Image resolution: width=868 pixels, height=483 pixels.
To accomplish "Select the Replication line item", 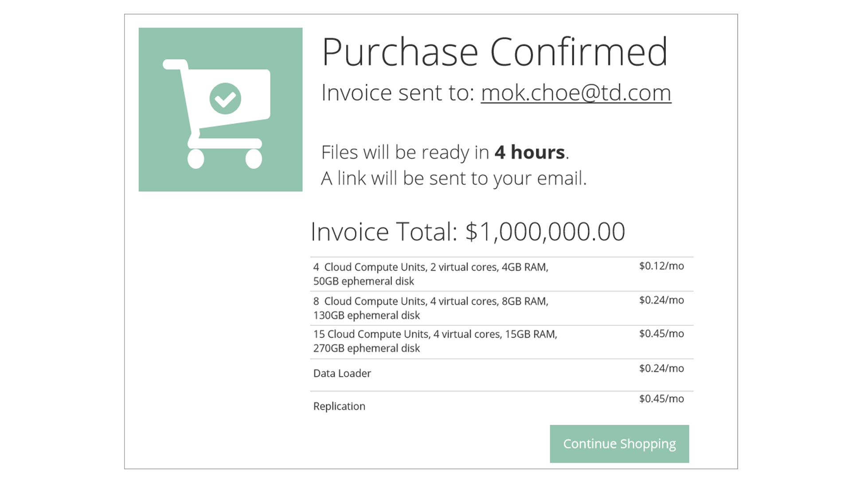I will click(x=339, y=406).
